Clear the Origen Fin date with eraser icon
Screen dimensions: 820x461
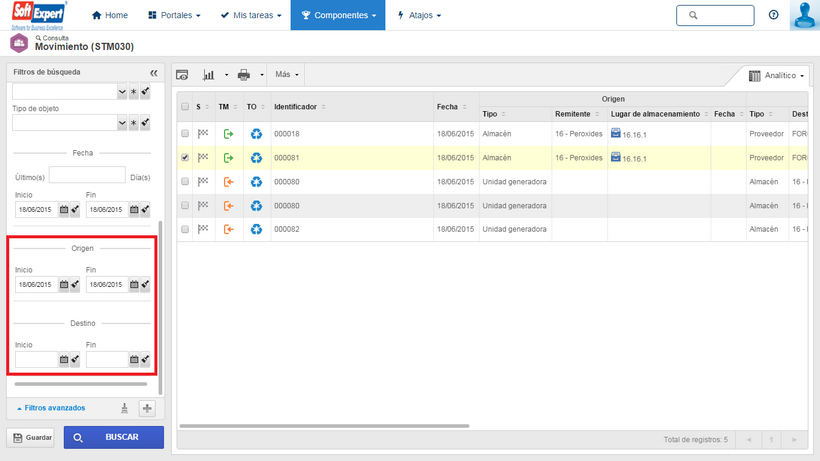(x=145, y=284)
